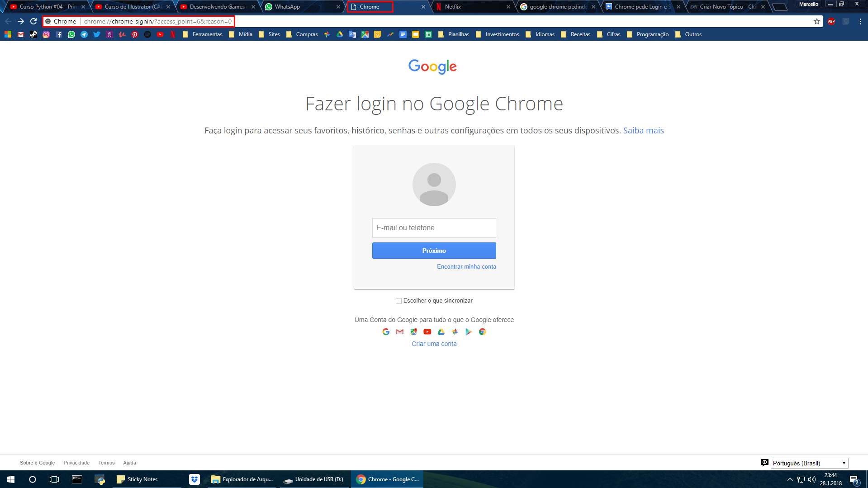
Task: Open the Google Drive bookmark icon
Action: tap(340, 34)
